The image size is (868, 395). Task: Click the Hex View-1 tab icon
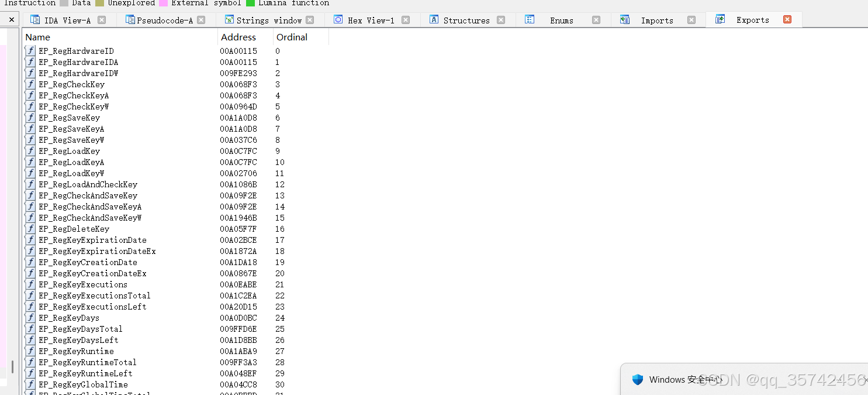point(338,19)
